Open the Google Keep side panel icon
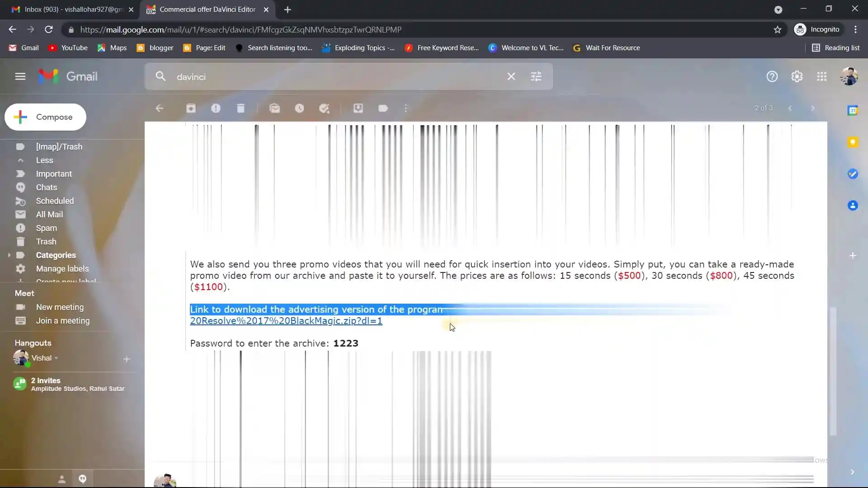Image resolution: width=868 pixels, height=488 pixels. [x=853, y=142]
